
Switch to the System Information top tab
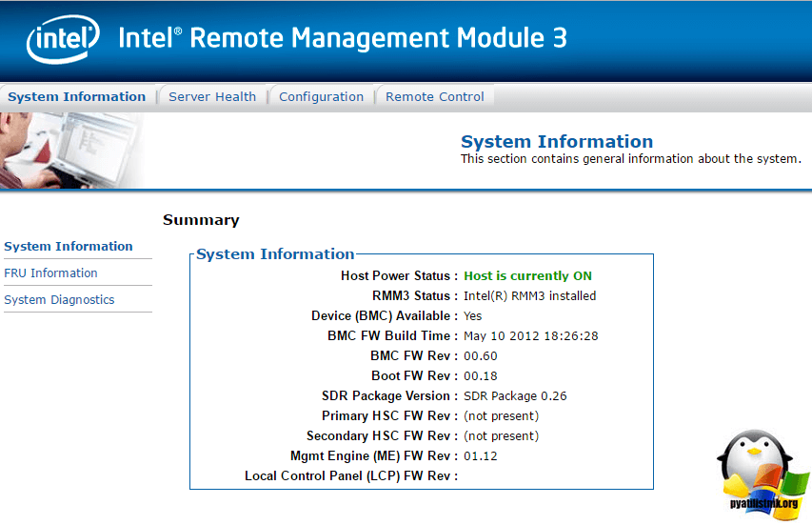click(76, 96)
